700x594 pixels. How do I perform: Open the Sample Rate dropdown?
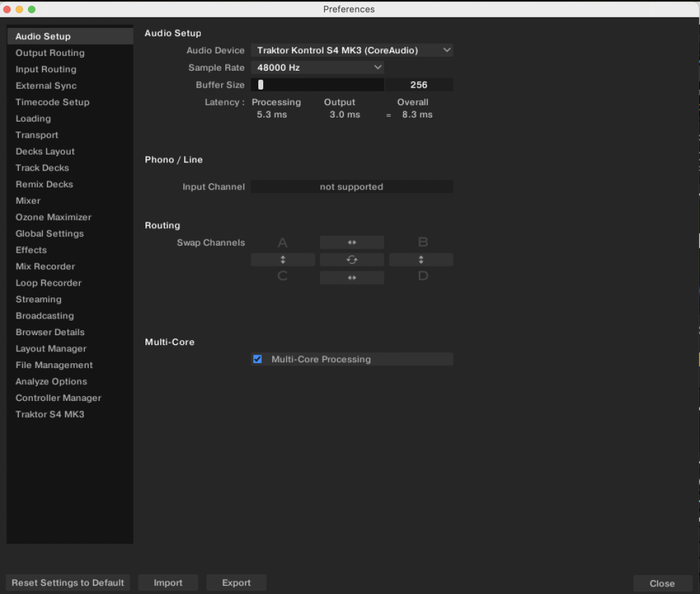click(x=317, y=67)
